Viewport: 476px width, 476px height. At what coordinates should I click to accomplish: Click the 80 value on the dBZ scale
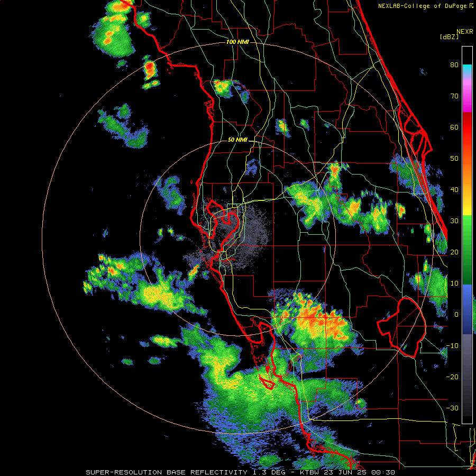point(454,65)
